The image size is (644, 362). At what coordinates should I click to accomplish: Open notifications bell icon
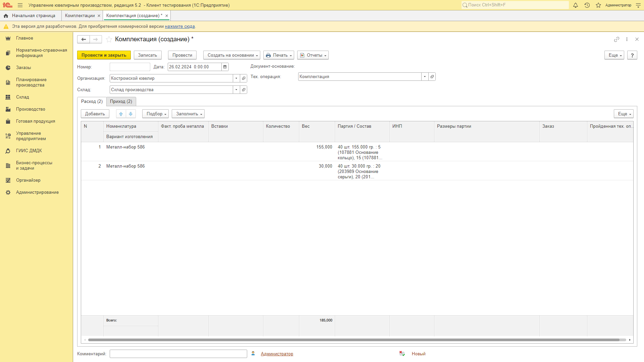tap(576, 5)
